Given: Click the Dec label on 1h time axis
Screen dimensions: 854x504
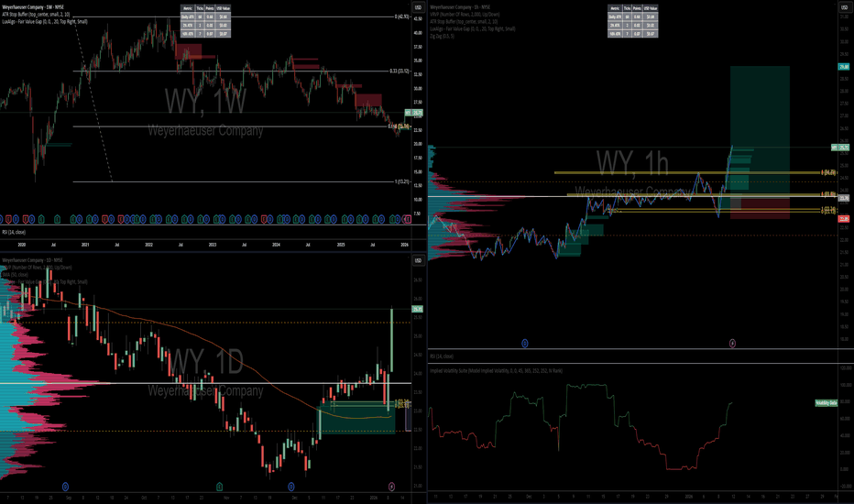Looking at the screenshot, I should (x=529, y=497).
